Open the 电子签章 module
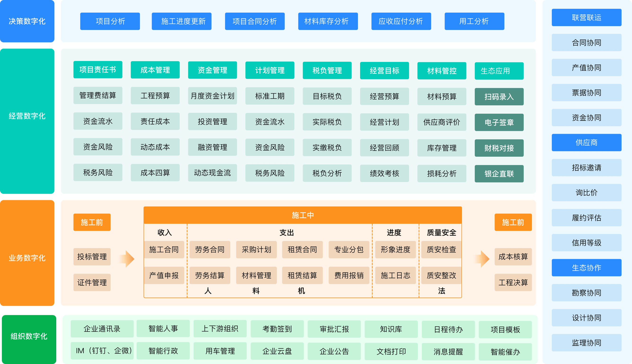The width and height of the screenshot is (632, 364). tap(499, 122)
